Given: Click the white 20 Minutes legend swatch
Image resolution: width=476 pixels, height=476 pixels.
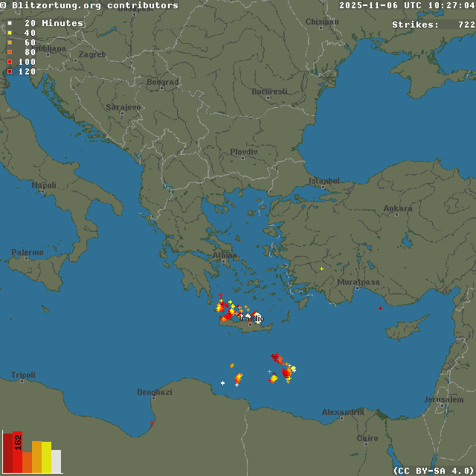Looking at the screenshot, I should [x=10, y=23].
